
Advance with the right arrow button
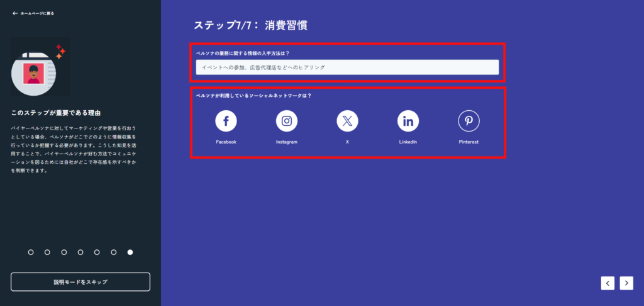[626, 283]
